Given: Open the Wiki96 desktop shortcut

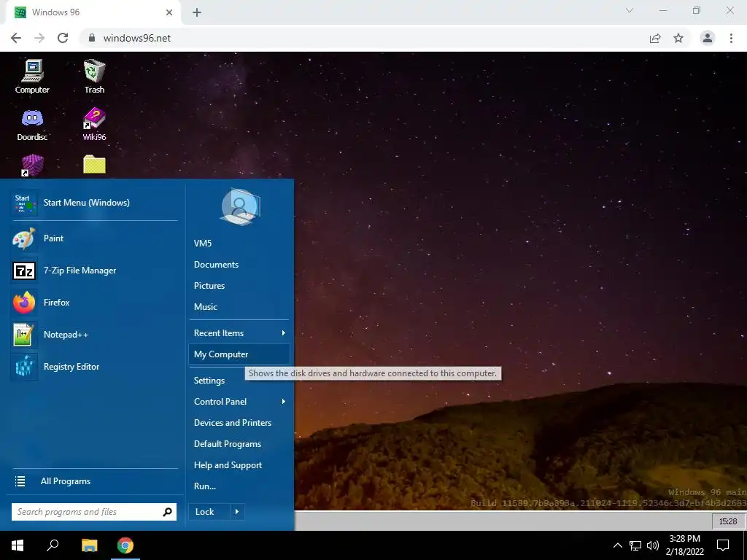Looking at the screenshot, I should pos(94,124).
